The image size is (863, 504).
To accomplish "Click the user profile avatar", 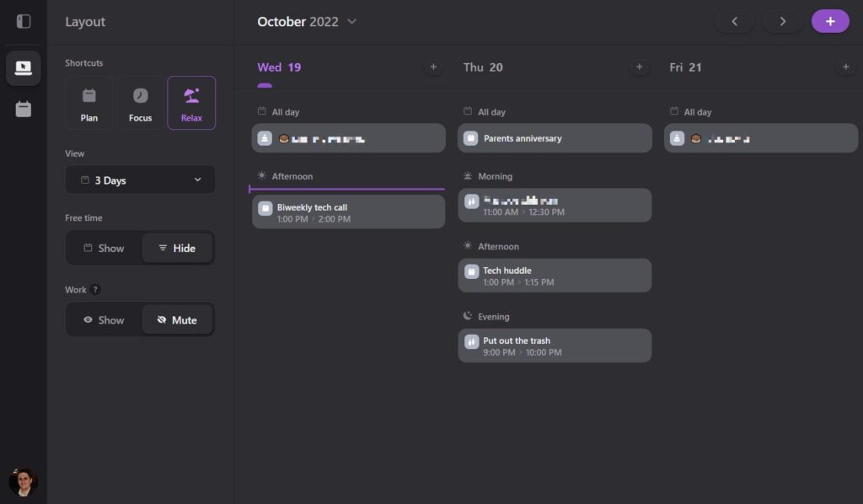I will [x=23, y=481].
